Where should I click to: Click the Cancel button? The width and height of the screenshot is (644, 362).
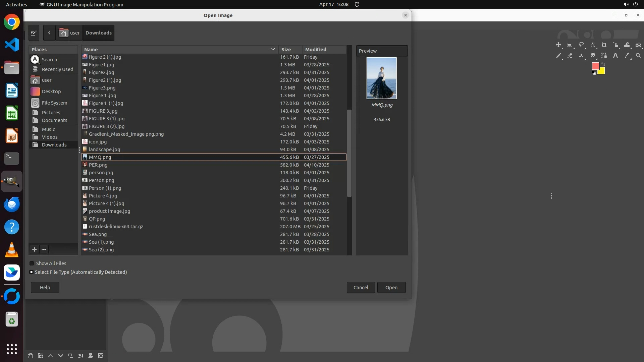click(361, 288)
